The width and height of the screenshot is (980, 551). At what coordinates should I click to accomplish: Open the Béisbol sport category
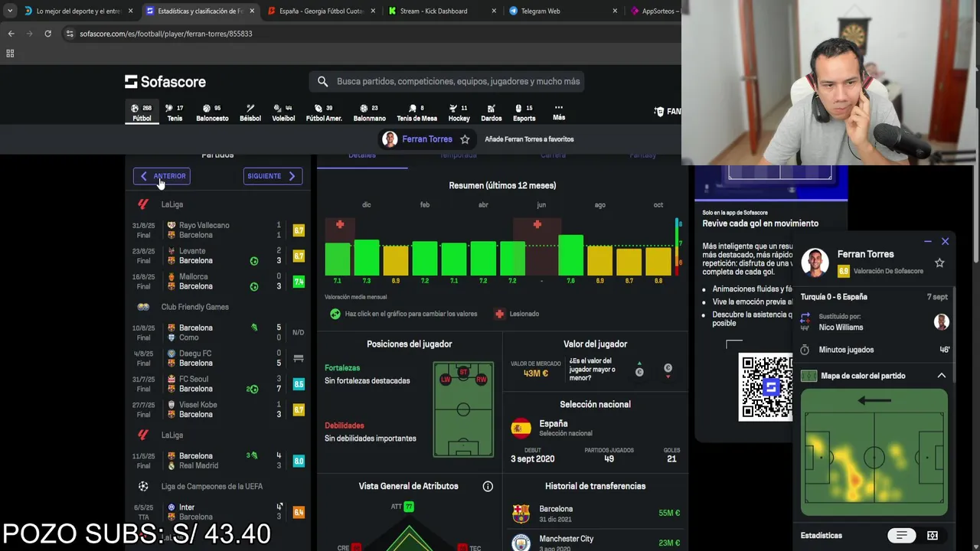point(250,112)
